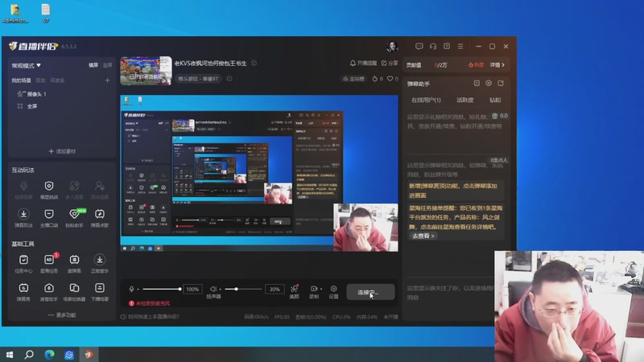Edit the game category 格斗游戏 pencil icon
Image resolution: width=644 pixels, height=362 pixels.
(229, 78)
